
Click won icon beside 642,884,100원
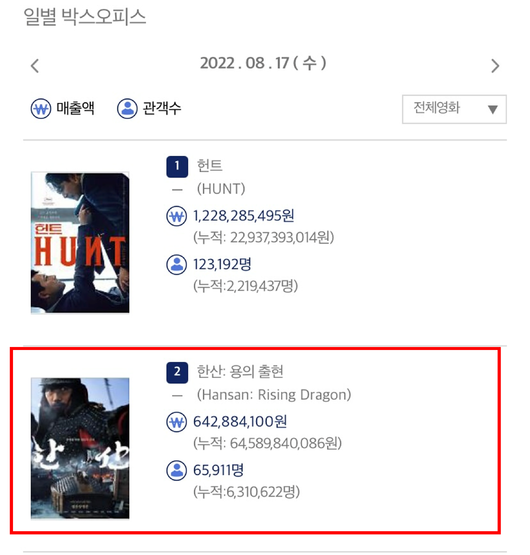[176, 422]
